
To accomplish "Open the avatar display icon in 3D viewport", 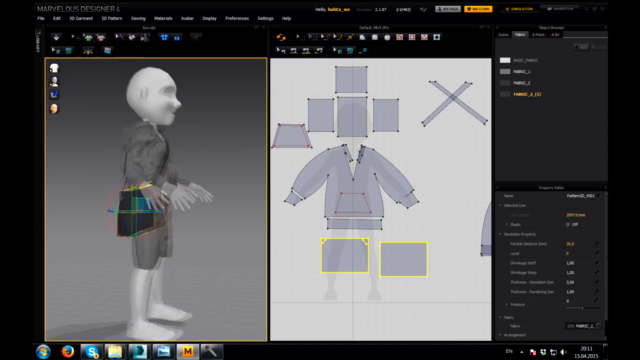I will pyautogui.click(x=54, y=81).
